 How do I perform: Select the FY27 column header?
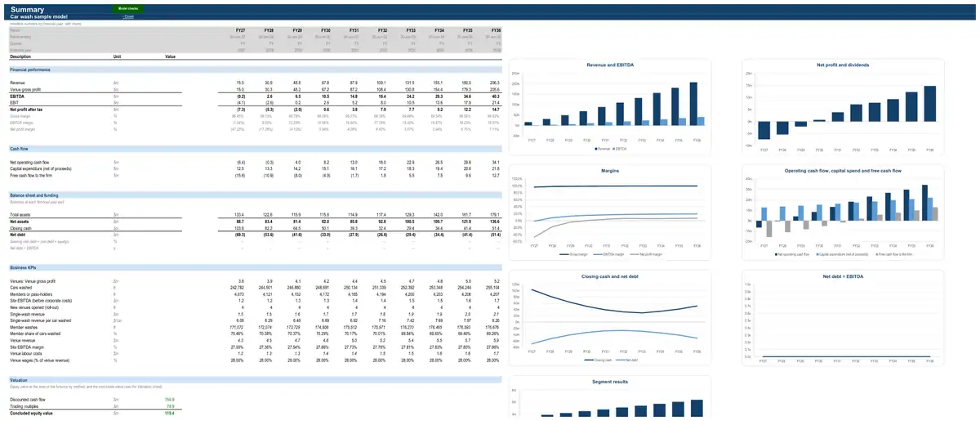pos(240,30)
